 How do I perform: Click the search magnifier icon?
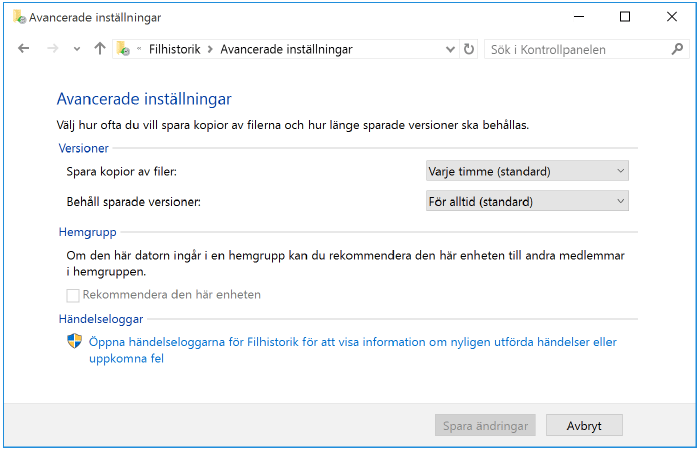(678, 49)
